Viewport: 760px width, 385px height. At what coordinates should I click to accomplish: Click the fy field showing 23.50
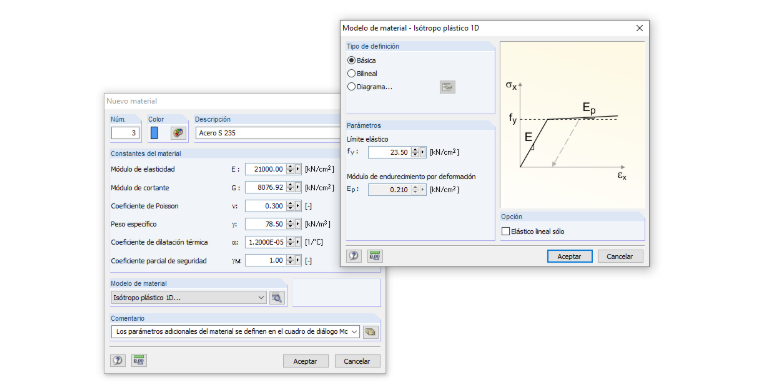[390, 152]
